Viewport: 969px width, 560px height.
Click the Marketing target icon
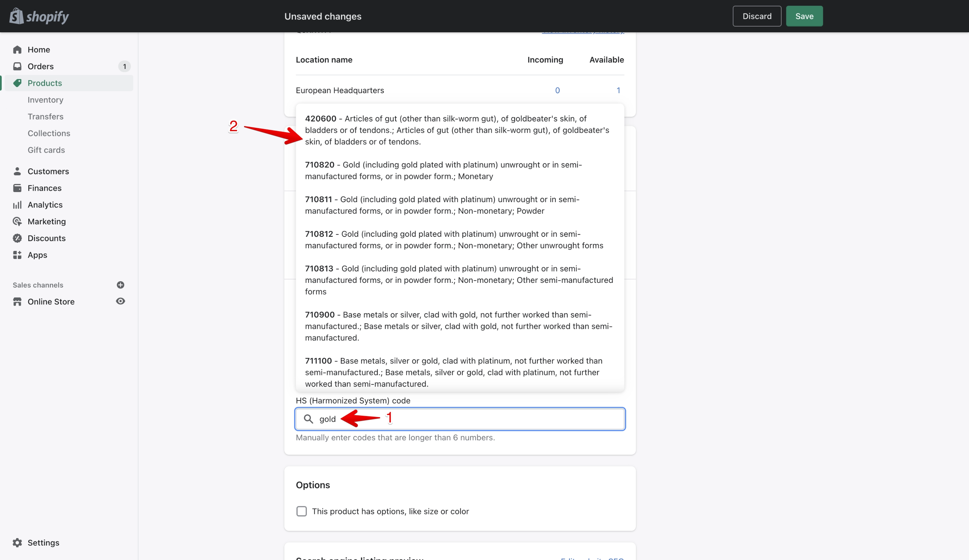[17, 221]
